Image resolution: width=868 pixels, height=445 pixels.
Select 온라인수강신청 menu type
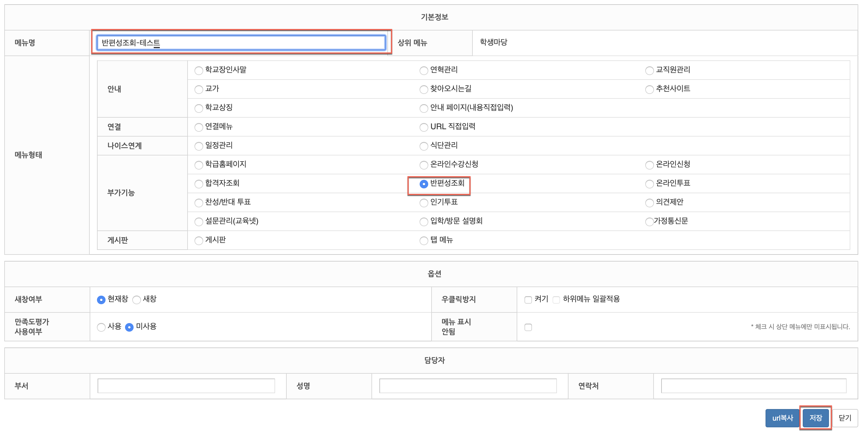[x=424, y=165]
